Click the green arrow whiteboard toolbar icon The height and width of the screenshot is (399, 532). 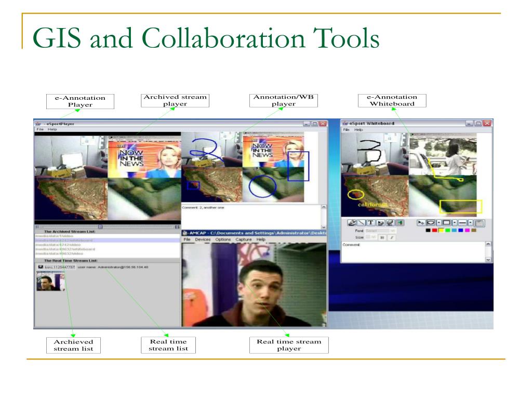click(x=400, y=222)
